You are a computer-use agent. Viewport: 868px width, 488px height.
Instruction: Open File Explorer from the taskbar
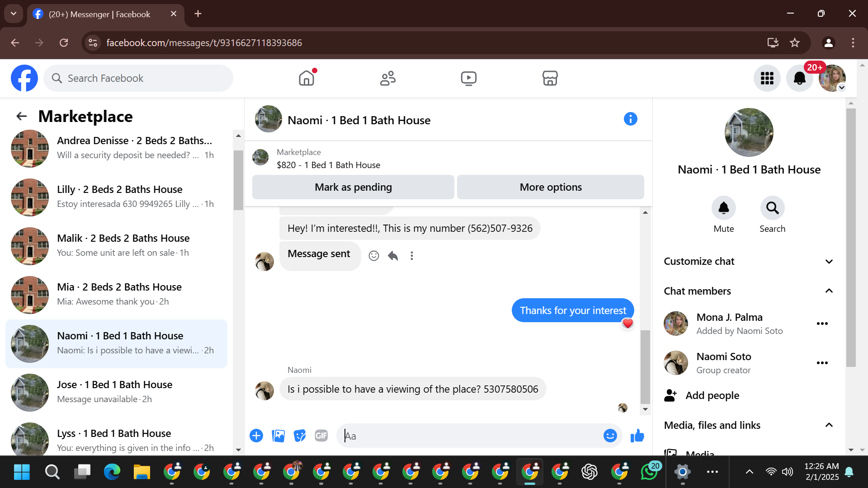pos(142,472)
